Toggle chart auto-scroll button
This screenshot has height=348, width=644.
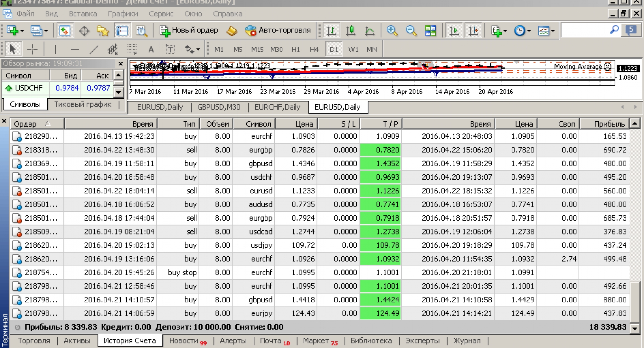point(454,31)
